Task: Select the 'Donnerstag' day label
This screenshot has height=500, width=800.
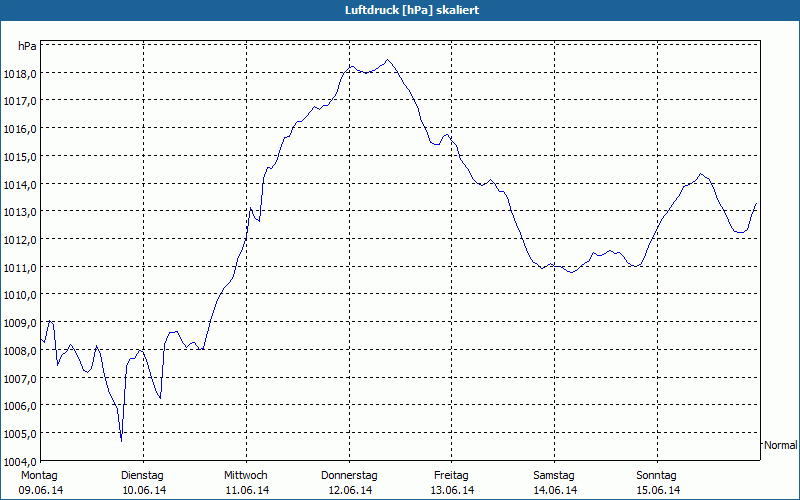Action: pos(348,475)
